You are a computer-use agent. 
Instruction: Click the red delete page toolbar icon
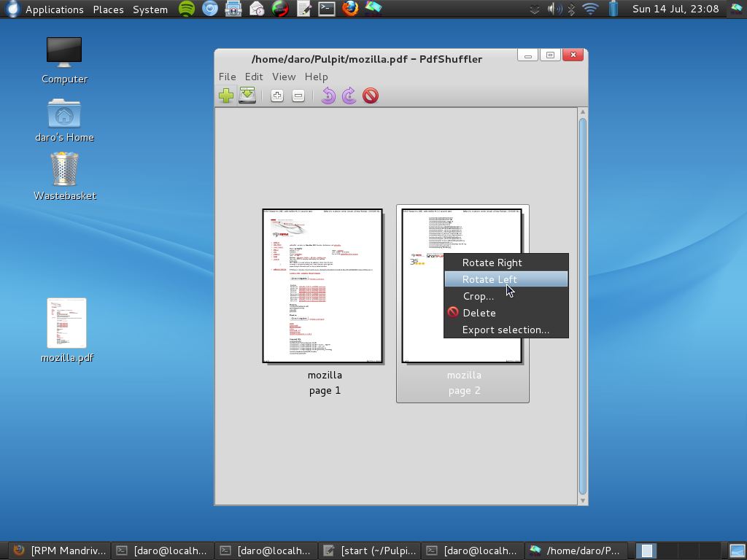coord(371,96)
